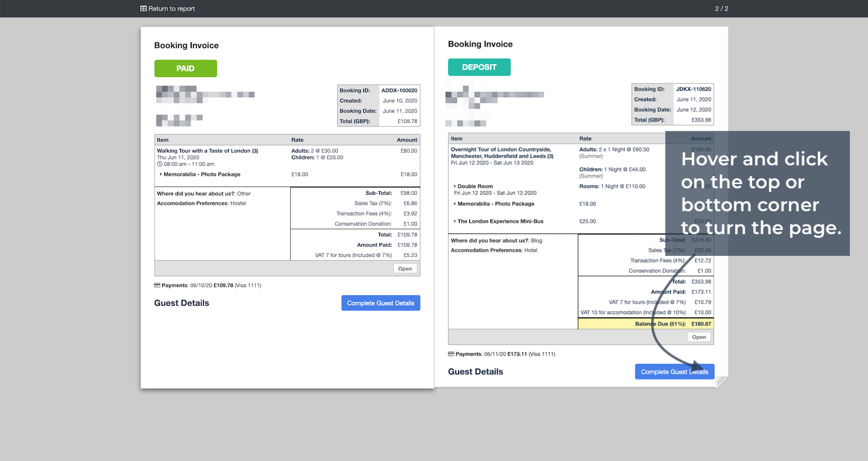Click the Children: 1 @ £20.00 rate

tap(317, 157)
